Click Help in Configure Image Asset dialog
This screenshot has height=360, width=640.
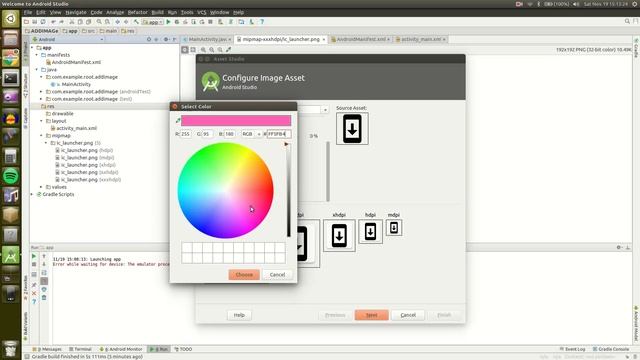(239, 315)
